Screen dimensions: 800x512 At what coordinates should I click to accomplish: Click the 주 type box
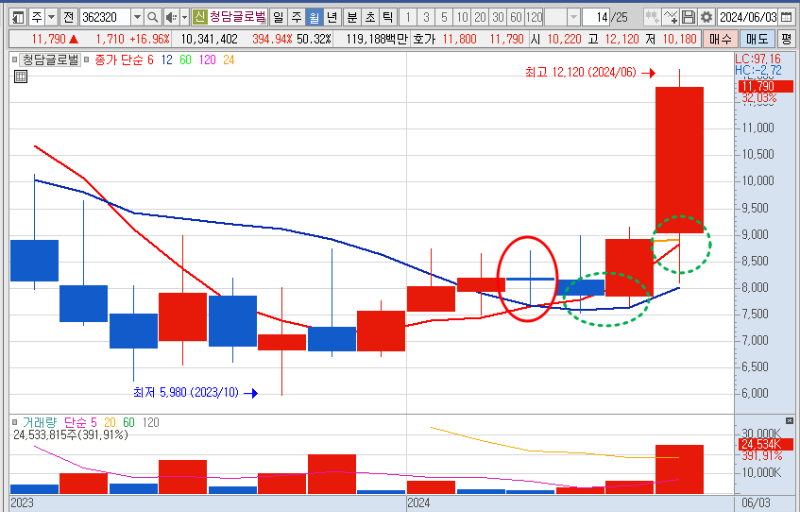point(37,17)
